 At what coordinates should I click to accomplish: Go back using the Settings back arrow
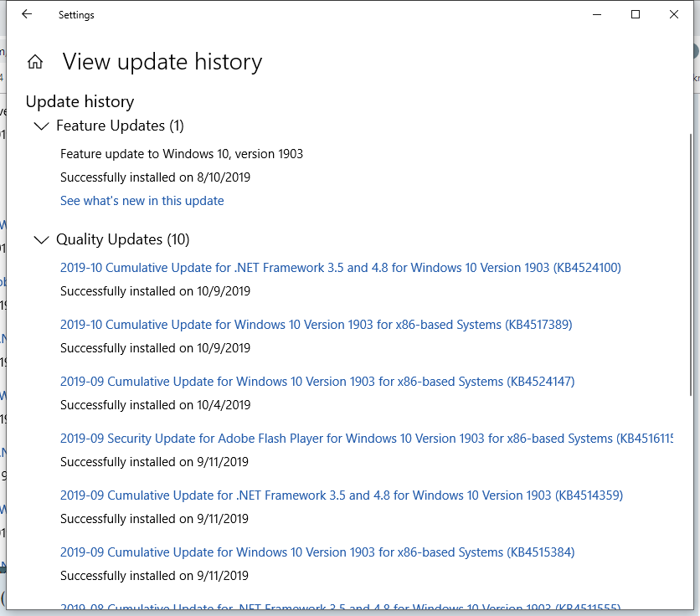(27, 14)
